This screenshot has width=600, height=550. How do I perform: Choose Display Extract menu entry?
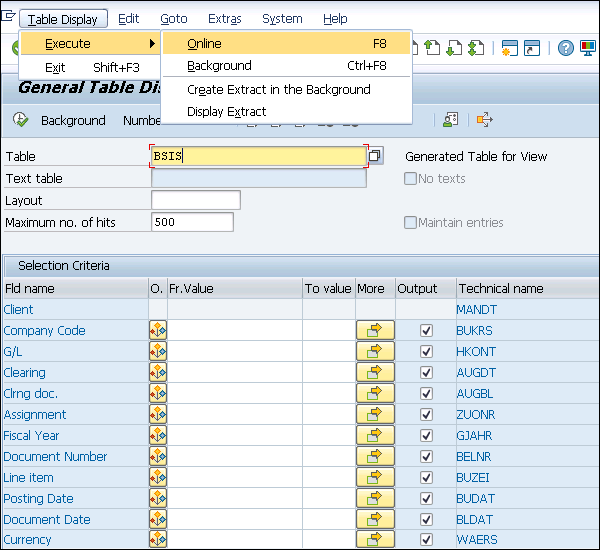click(227, 111)
